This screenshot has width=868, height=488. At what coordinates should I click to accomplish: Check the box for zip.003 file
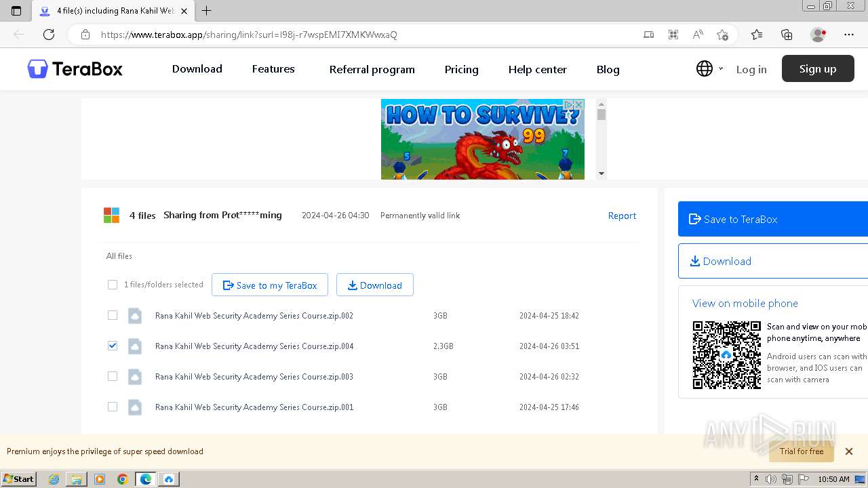click(113, 376)
